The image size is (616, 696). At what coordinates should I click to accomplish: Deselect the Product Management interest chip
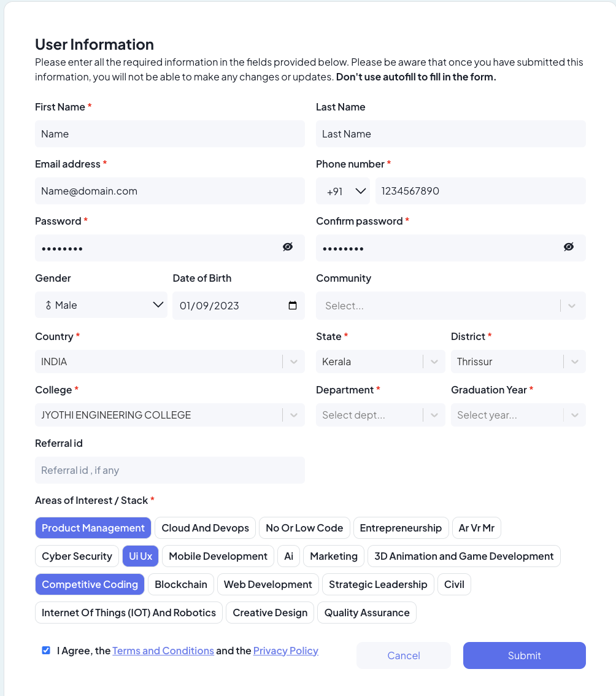pyautogui.click(x=93, y=528)
